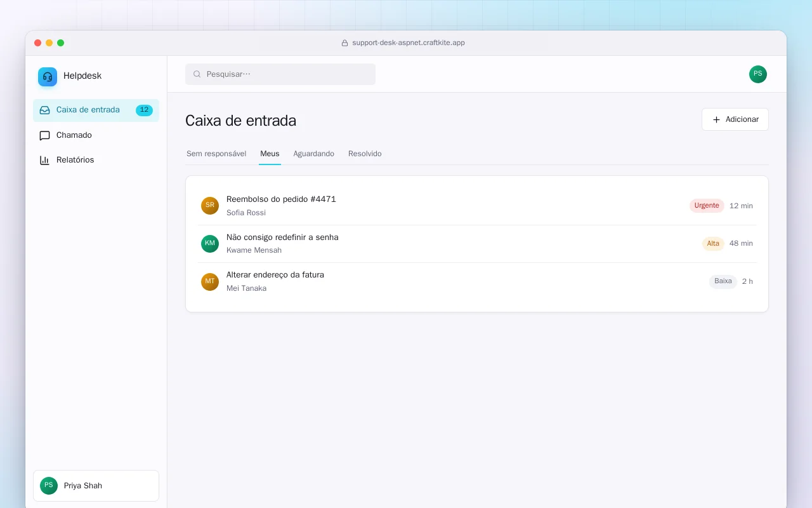Click the PS avatar in top right
The image size is (812, 508).
[758, 74]
